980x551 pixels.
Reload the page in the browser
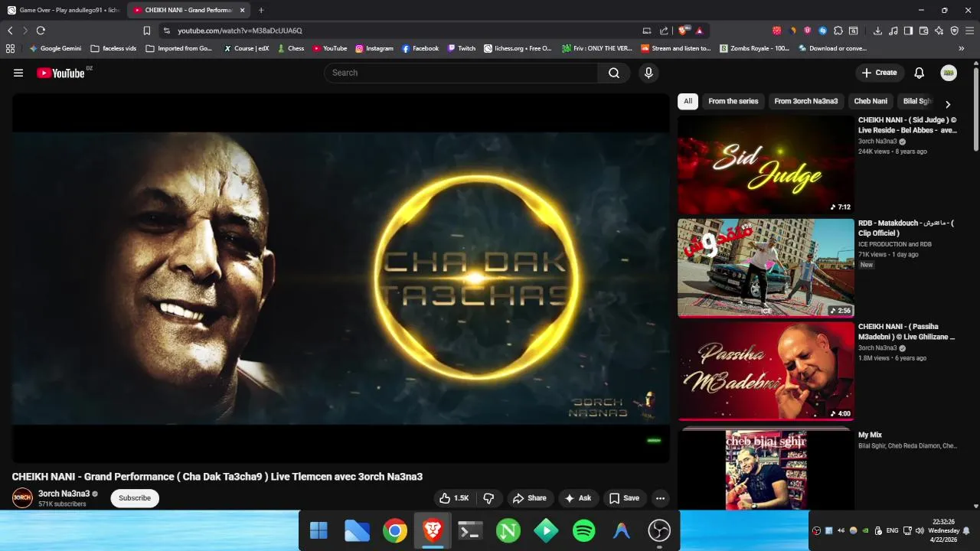(x=41, y=31)
